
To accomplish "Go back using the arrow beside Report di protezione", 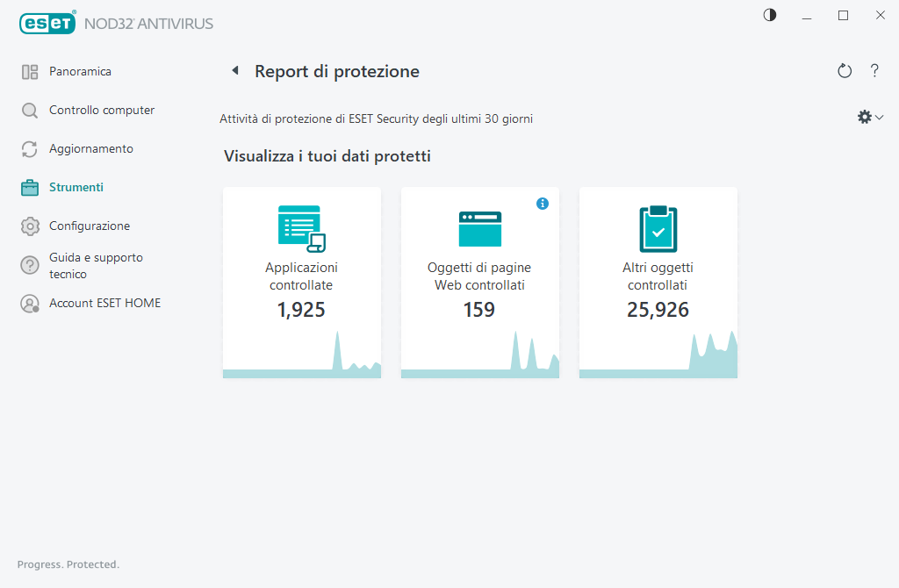I will click(x=234, y=70).
